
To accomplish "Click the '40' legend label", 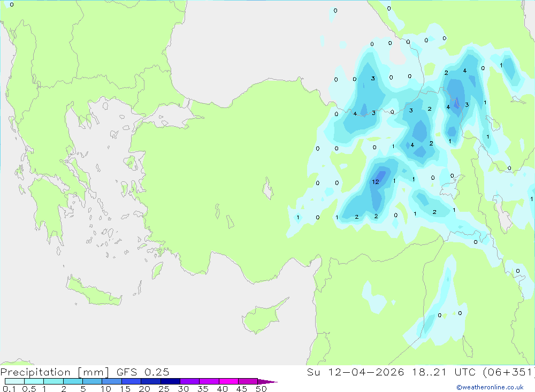I will coord(223,389).
